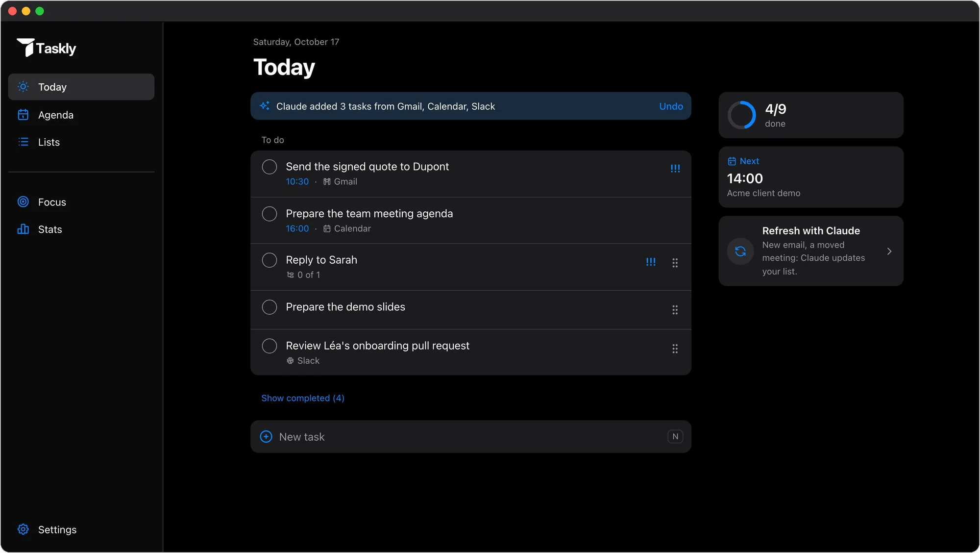Click the N shortcut key badge
The height and width of the screenshot is (553, 980).
[x=675, y=436]
